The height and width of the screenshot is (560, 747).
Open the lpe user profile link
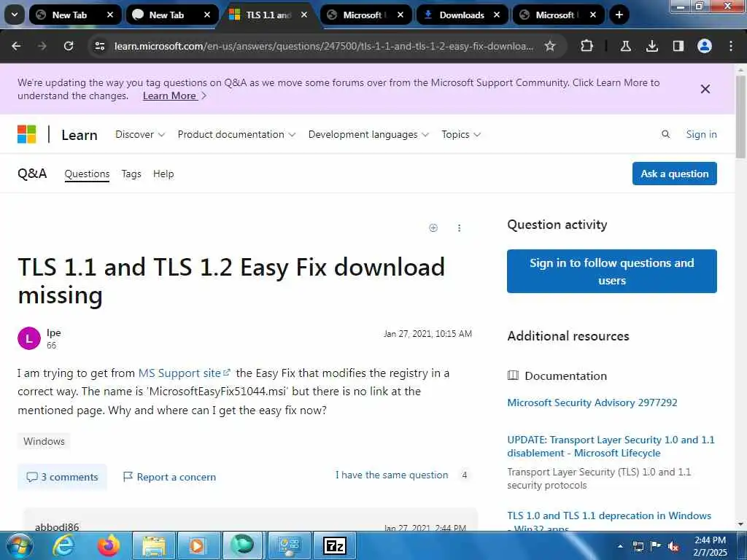[x=53, y=332]
